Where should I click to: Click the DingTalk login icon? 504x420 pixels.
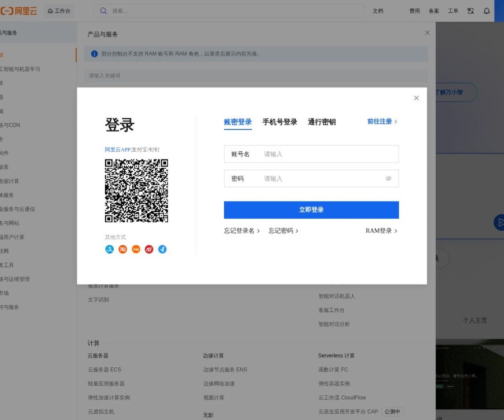[162, 249]
